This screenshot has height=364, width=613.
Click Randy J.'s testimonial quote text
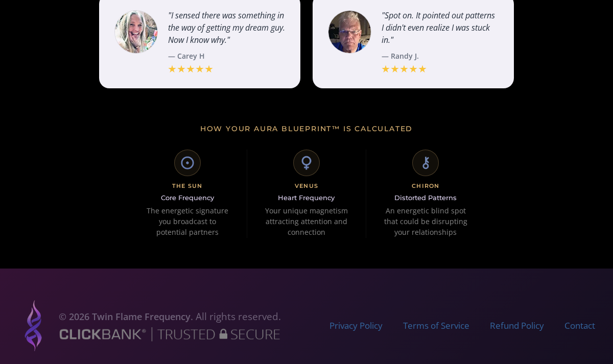(439, 28)
